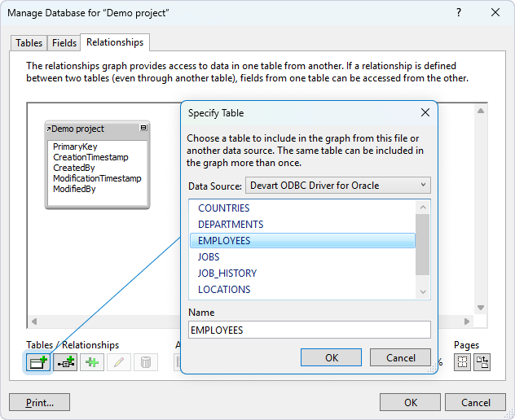Click the help question mark in title bar

pyautogui.click(x=459, y=12)
